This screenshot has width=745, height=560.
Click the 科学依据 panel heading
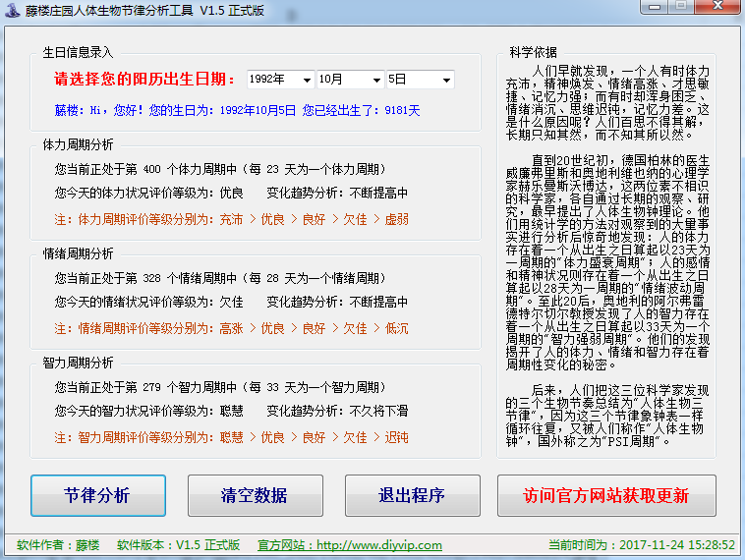pyautogui.click(x=533, y=52)
